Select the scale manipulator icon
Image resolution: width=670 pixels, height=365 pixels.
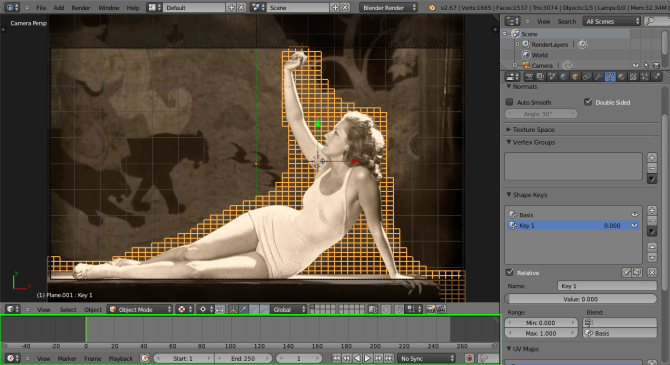point(264,309)
